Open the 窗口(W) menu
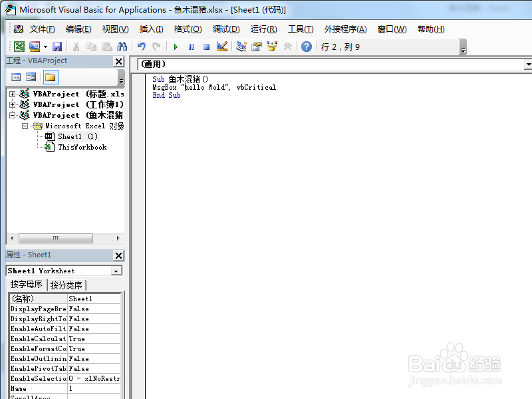This screenshot has height=399, width=532. pyautogui.click(x=392, y=29)
